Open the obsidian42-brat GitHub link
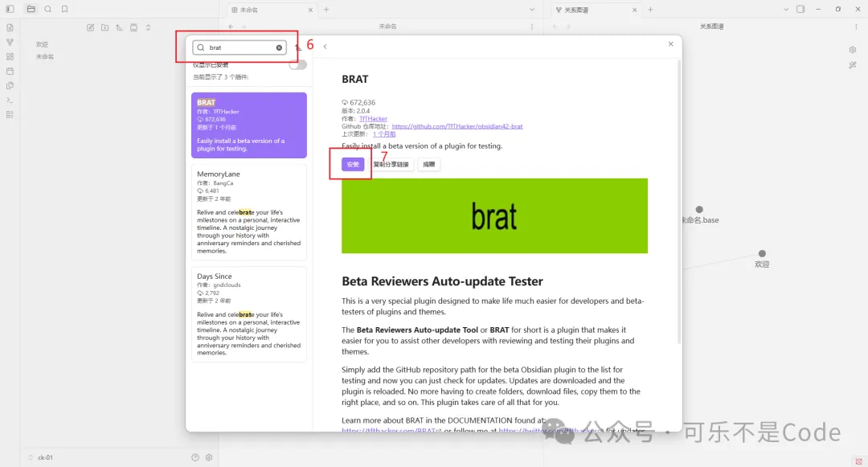Viewport: 868px width, 467px height. (x=457, y=126)
